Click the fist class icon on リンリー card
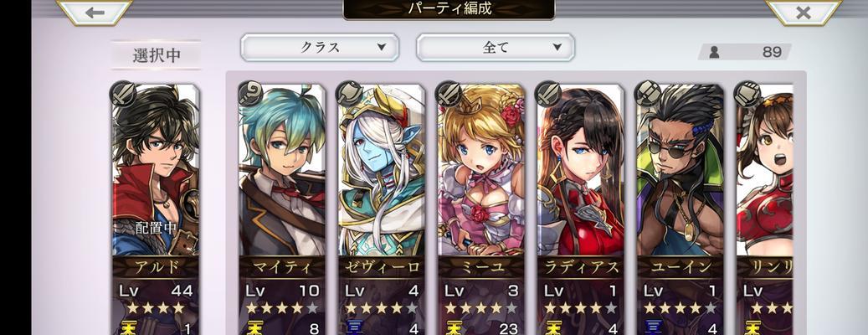This screenshot has width=868, height=335. coord(747,93)
